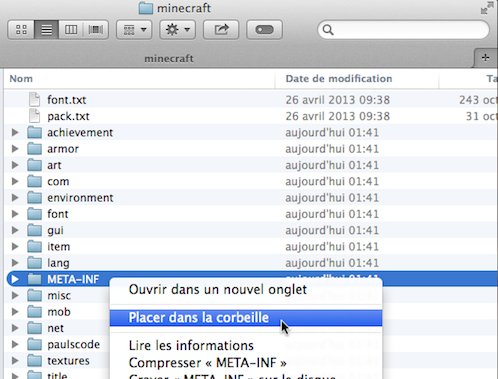498x379 pixels.
Task: Add a new tab with plus button
Action: (485, 58)
